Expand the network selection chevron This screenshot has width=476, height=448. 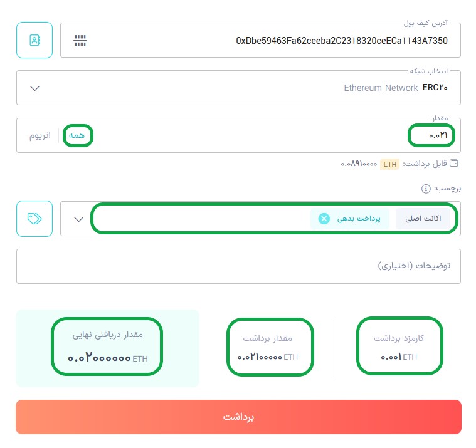click(35, 88)
